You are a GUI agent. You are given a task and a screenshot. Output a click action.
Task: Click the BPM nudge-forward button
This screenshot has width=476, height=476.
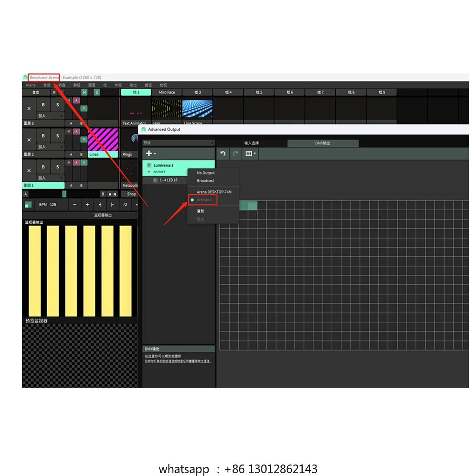pos(113,205)
